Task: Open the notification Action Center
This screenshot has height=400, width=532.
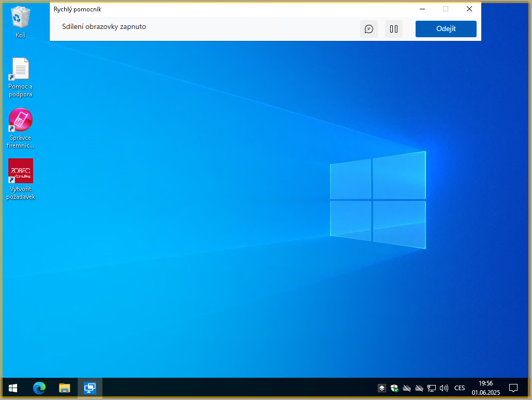Action: point(513,388)
